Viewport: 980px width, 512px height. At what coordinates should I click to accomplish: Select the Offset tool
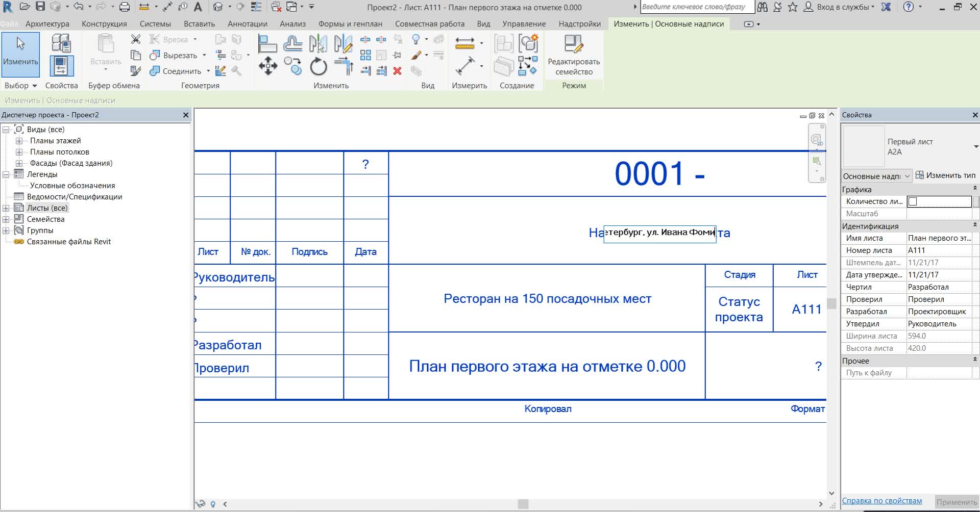(x=293, y=44)
